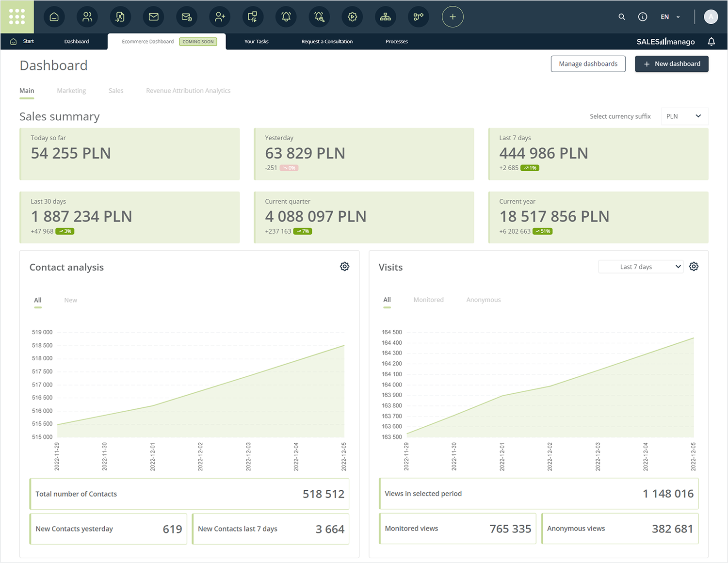
Task: Click the info circle icon
Action: (643, 17)
